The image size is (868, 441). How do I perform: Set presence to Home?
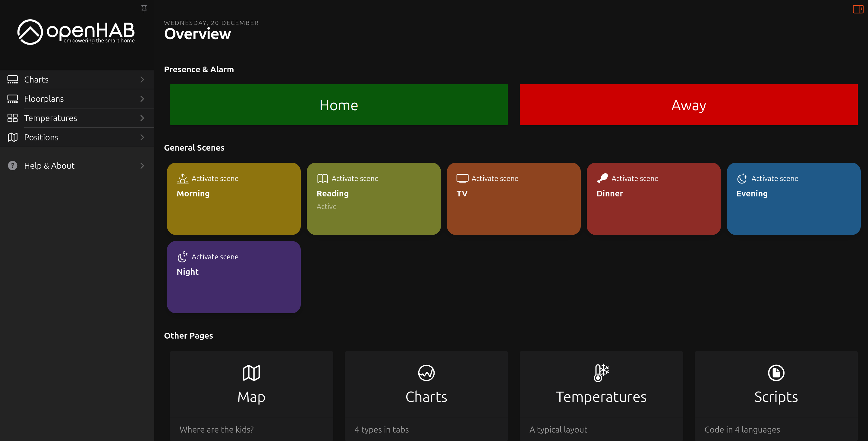[339, 105]
